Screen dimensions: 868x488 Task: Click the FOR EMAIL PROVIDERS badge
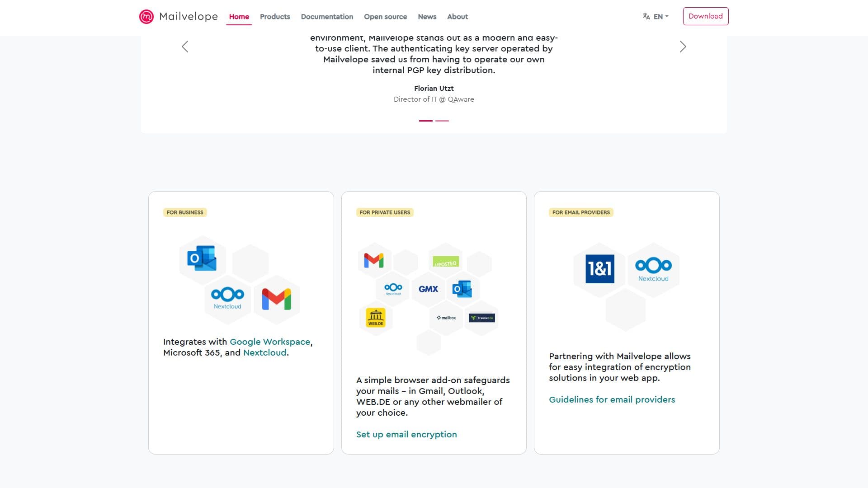(581, 212)
